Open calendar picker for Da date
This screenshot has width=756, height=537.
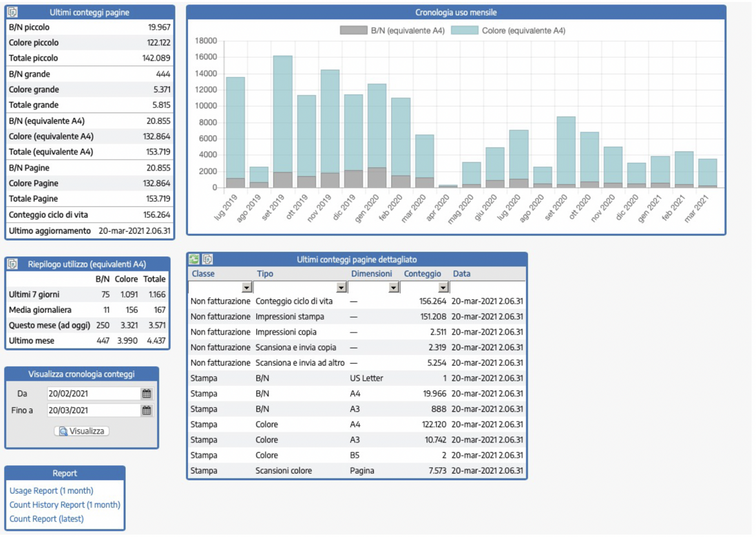coord(147,394)
